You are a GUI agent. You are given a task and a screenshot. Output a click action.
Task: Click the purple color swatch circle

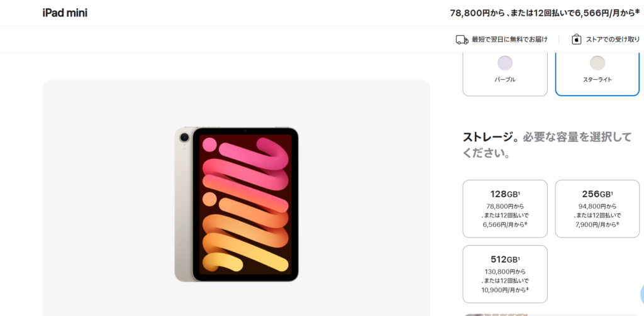505,63
